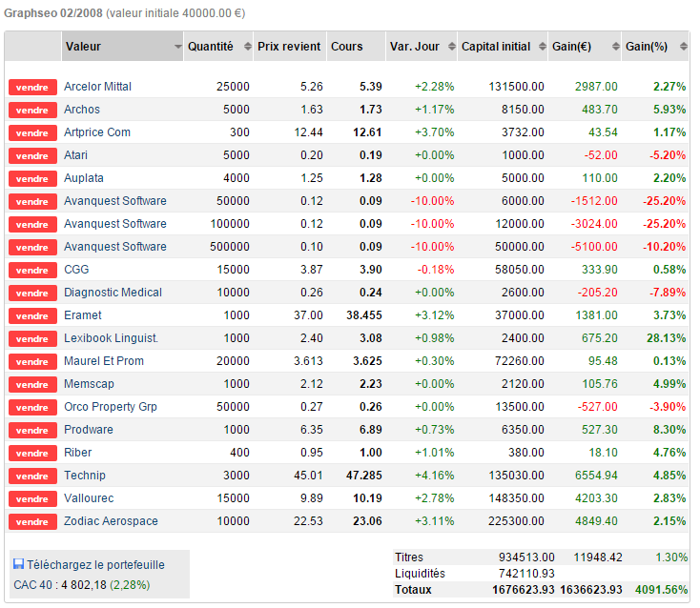Click sort arrows icon beside Quantité

(247, 47)
